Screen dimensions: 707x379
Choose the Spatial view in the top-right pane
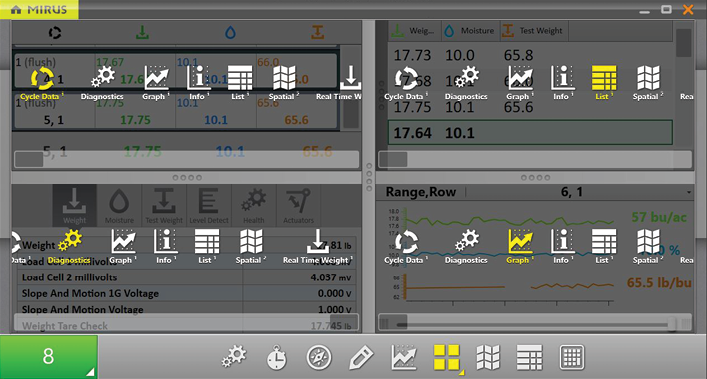click(x=648, y=83)
